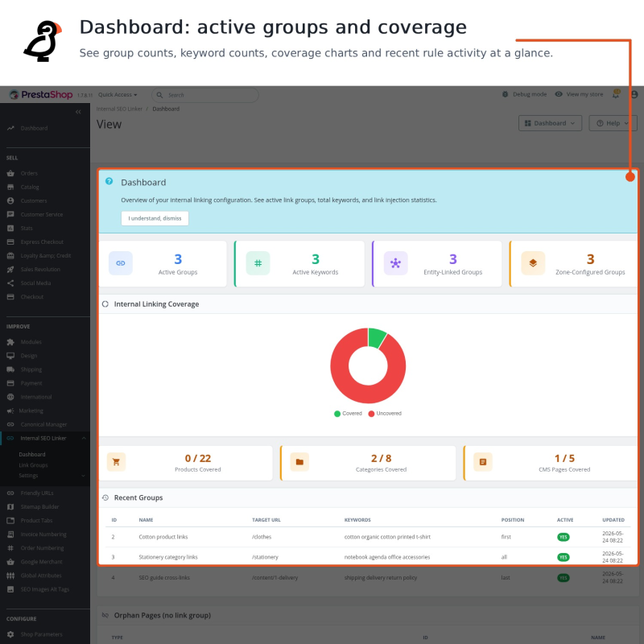Image resolution: width=644 pixels, height=644 pixels.
Task: Click the Stats chart icon
Action: pyautogui.click(x=10, y=228)
